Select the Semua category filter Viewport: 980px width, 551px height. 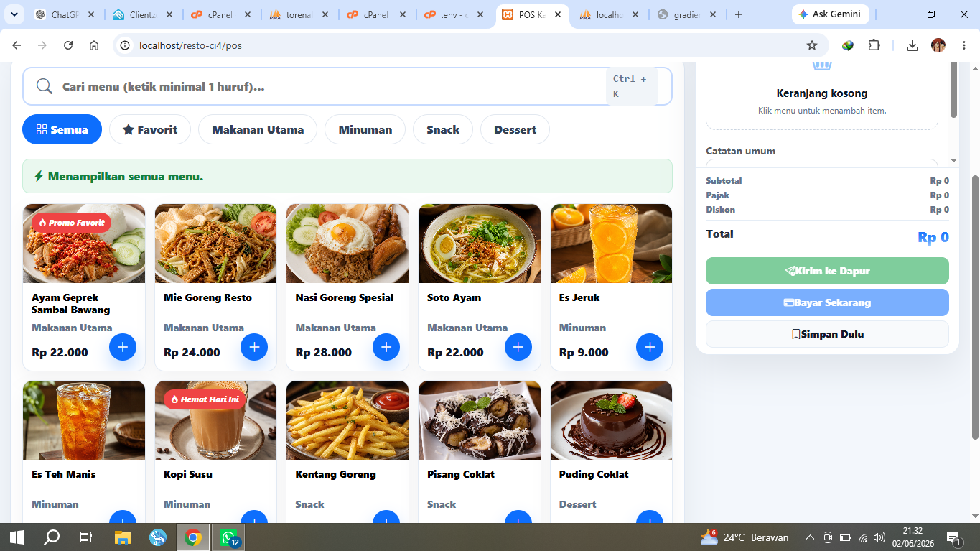pyautogui.click(x=62, y=129)
